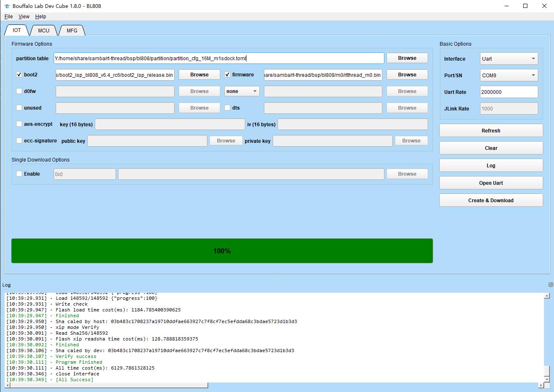Open the Interface dropdown showing Uart
Screen dimensions: 554x392
click(x=509, y=59)
